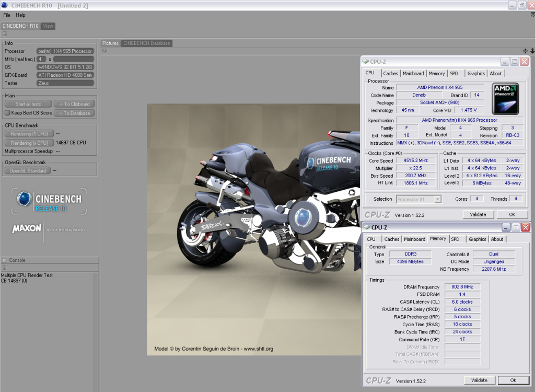
Task: Open the Memory tab in upper CPU-Z window
Action: tap(437, 73)
